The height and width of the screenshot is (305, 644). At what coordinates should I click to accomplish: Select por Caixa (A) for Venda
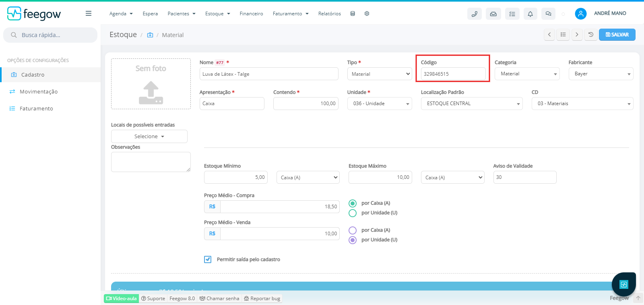(x=353, y=230)
